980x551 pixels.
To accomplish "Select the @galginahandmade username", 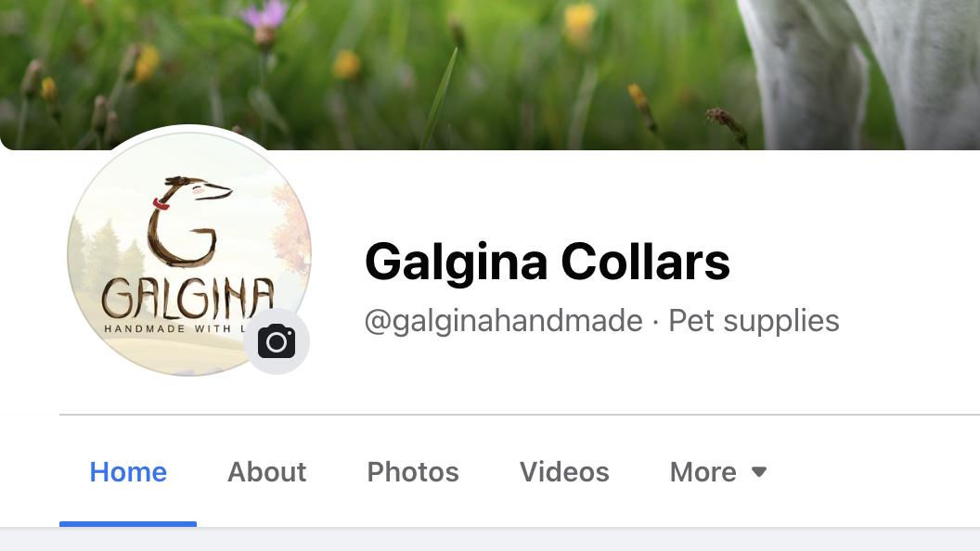I will [504, 321].
